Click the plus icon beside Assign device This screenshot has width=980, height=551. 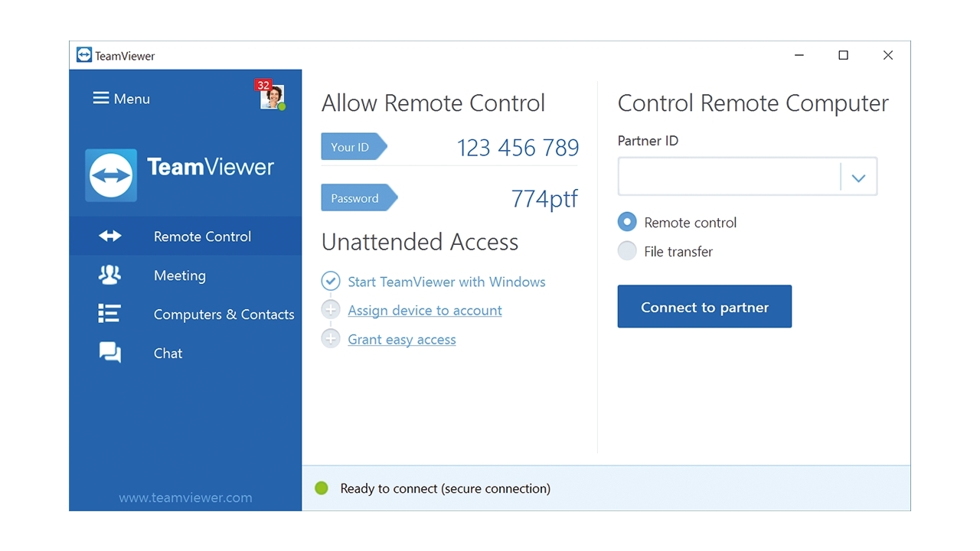(x=331, y=310)
